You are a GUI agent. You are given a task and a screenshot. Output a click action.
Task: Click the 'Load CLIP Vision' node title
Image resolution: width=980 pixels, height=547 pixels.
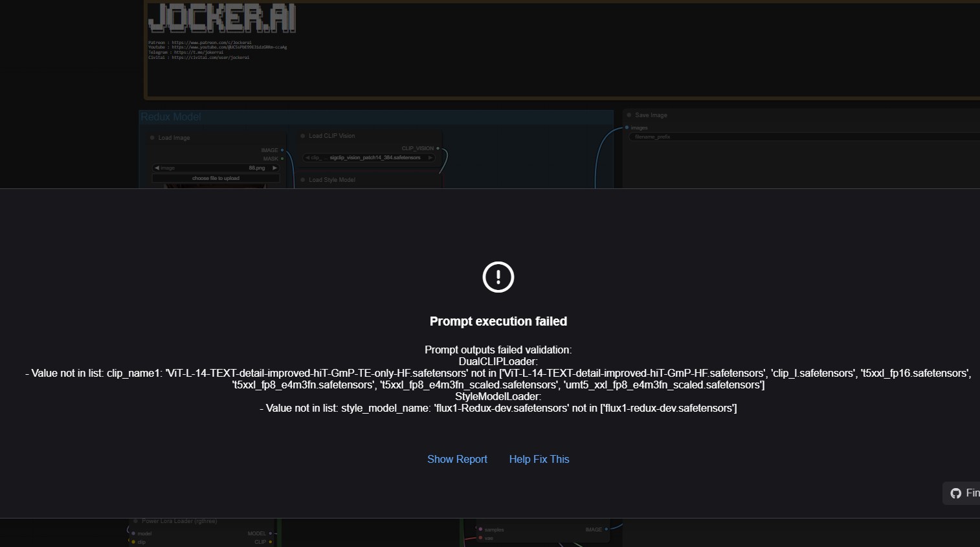332,136
